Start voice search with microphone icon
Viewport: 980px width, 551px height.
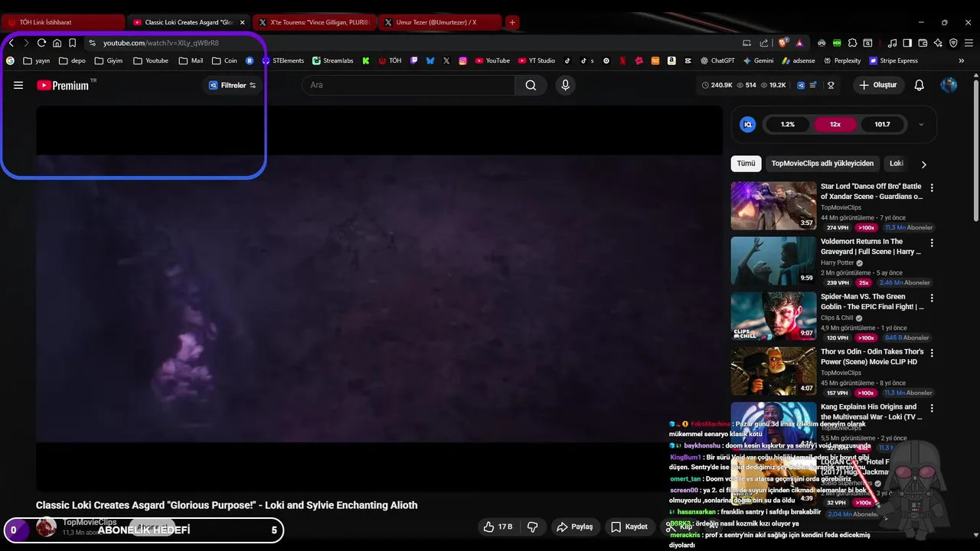(x=565, y=85)
